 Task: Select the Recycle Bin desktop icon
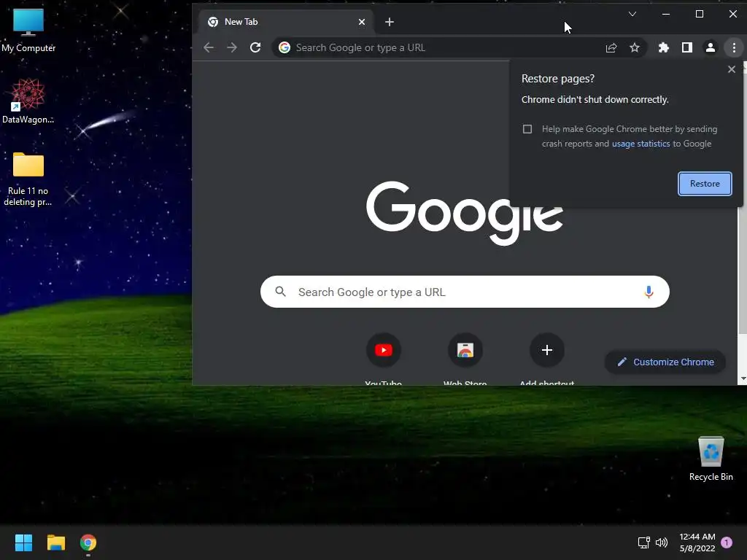(711, 459)
